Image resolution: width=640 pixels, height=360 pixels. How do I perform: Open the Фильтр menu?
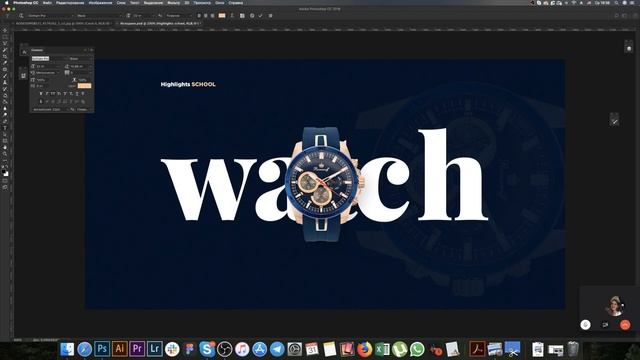pos(173,3)
